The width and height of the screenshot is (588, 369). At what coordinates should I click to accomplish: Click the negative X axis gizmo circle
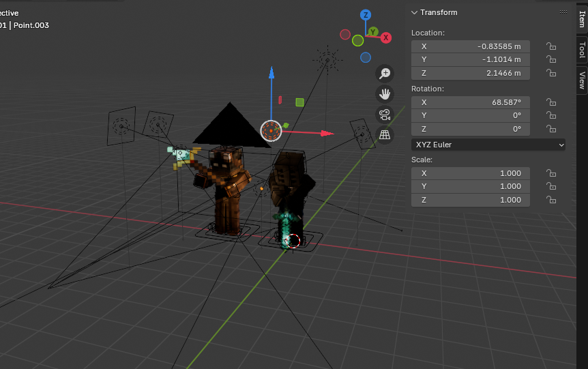[x=345, y=35]
